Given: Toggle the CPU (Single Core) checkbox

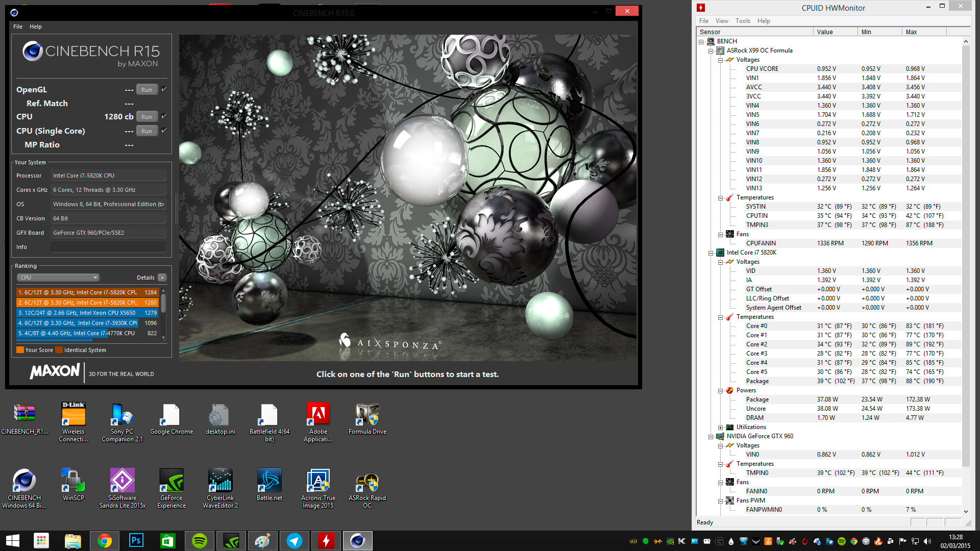Looking at the screenshot, I should [164, 131].
